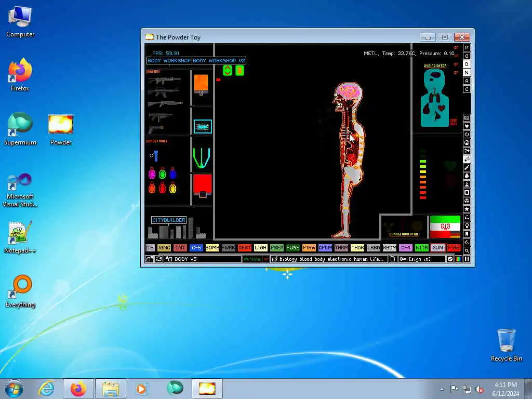Select the highlighted Explosives category icon

point(467,159)
